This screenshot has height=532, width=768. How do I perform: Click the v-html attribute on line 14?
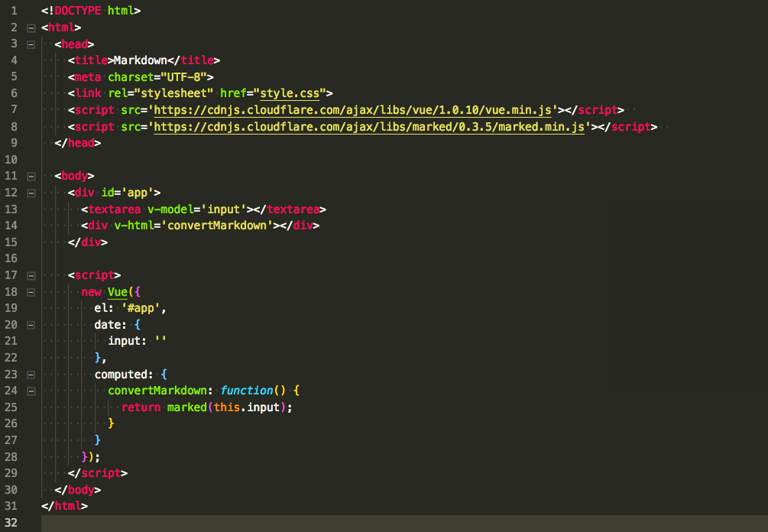[x=134, y=225]
